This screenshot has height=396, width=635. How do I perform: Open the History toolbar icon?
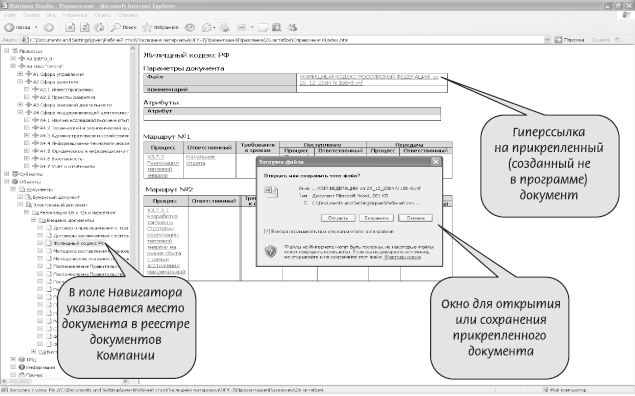190,27
